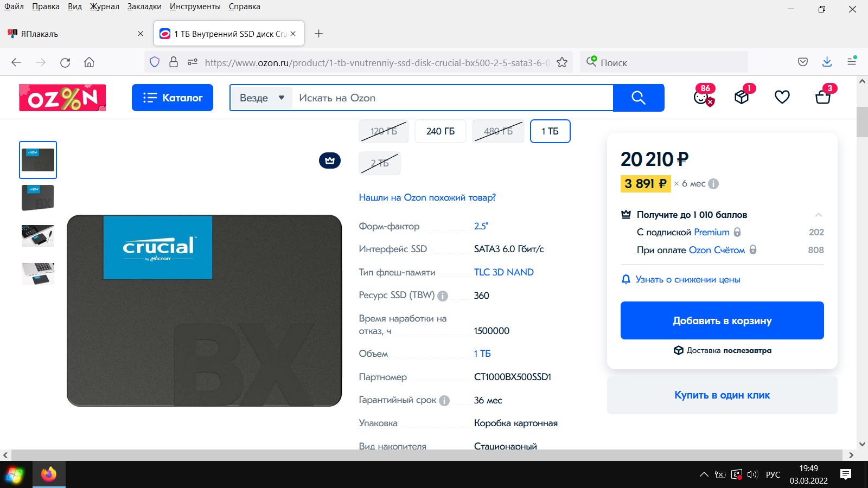Image resolution: width=868 pixels, height=488 pixels.
Task: Select the second product thumbnail
Action: 38,198
